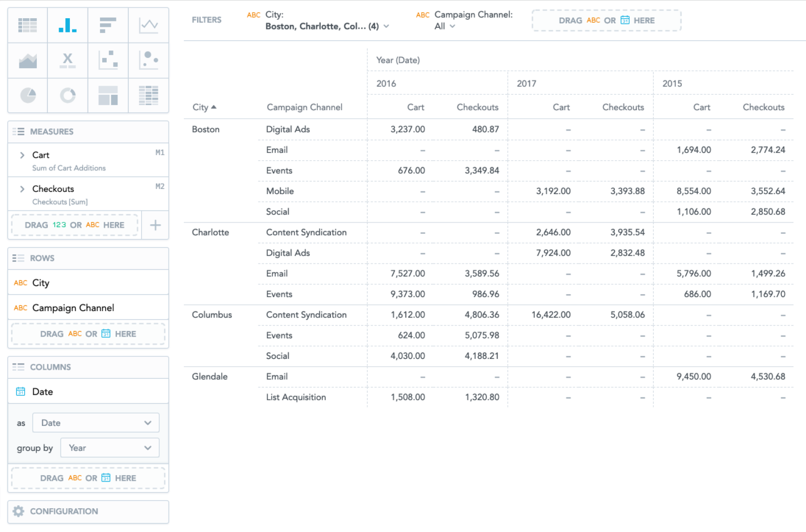
Task: Select the area chart icon
Action: [28, 60]
